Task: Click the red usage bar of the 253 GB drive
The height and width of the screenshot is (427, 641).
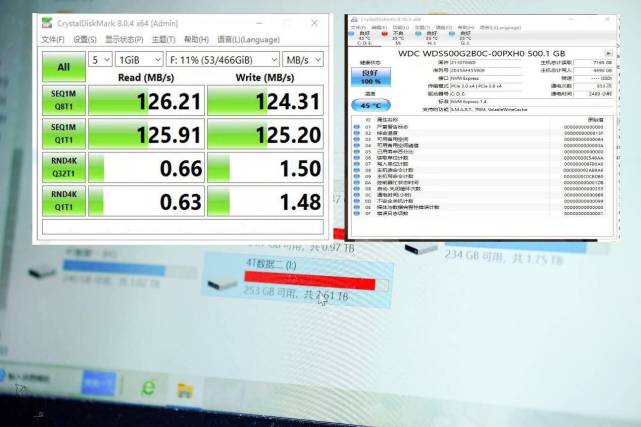Action: coord(309,280)
